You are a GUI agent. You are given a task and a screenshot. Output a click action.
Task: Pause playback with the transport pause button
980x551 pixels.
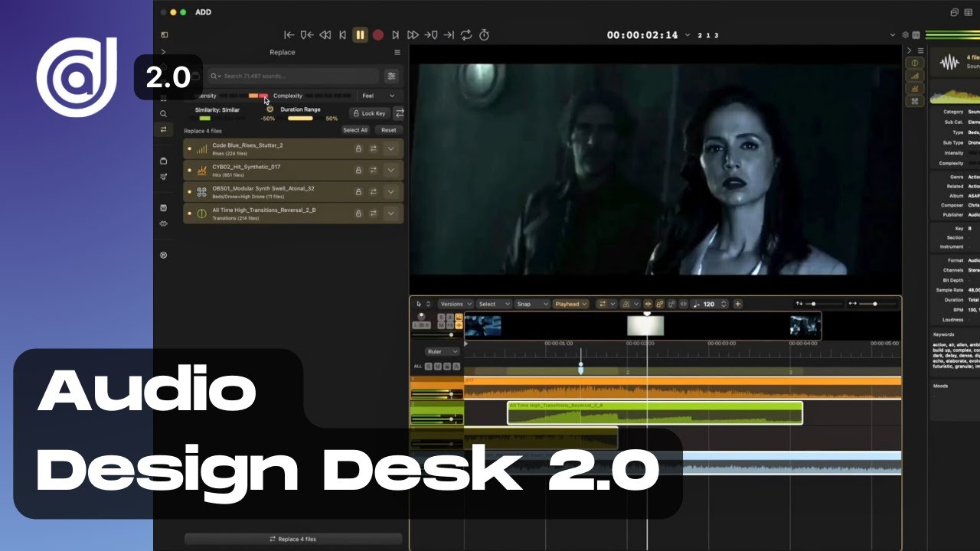tap(360, 35)
